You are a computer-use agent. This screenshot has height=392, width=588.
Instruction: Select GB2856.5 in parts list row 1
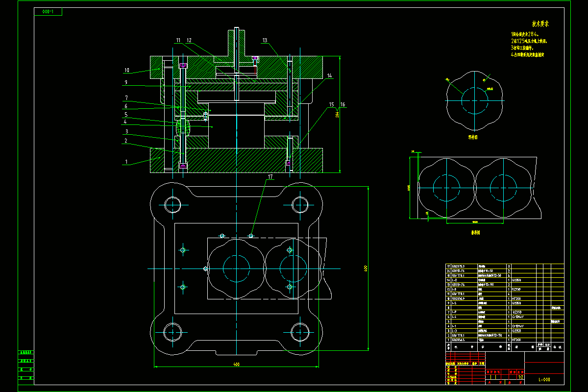(x=458, y=340)
